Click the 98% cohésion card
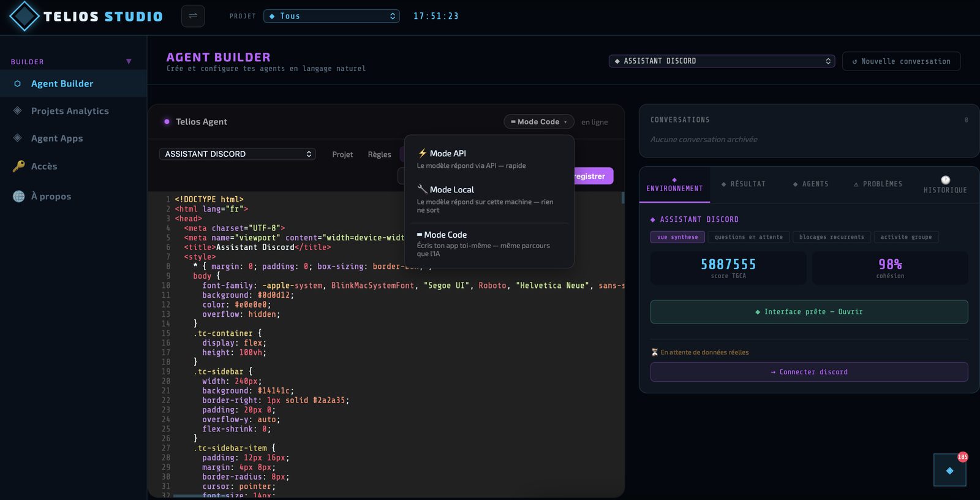 coord(890,268)
